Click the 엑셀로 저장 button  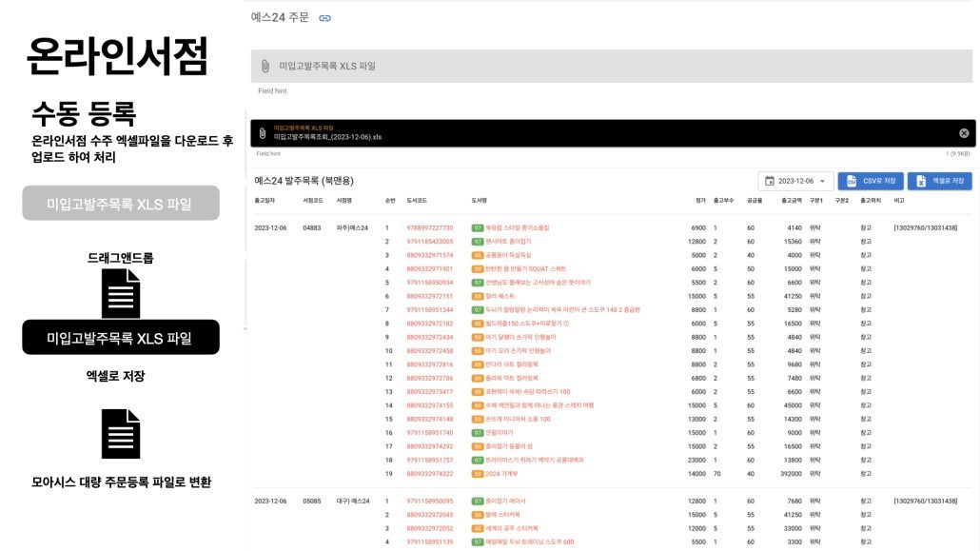(x=939, y=181)
